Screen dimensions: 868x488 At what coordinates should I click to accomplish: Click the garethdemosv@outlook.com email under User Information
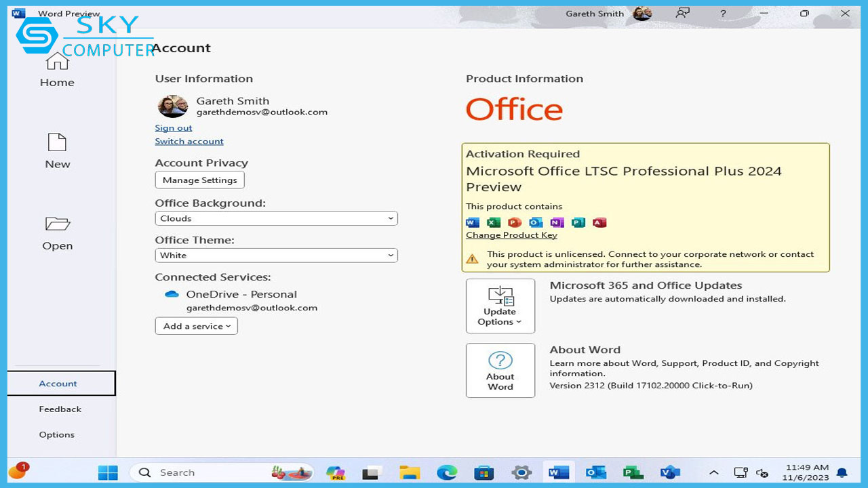click(x=262, y=112)
